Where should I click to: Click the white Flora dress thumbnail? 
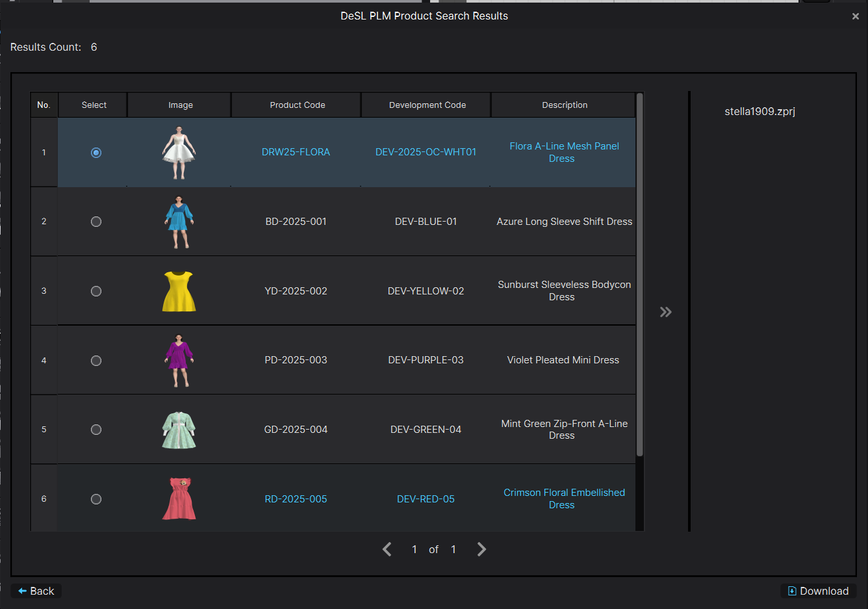[179, 153]
